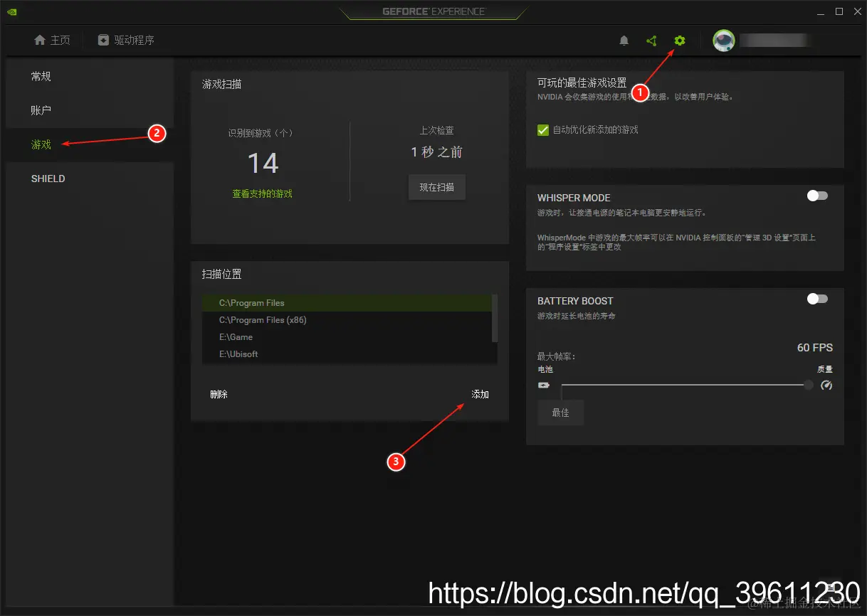Image resolution: width=867 pixels, height=616 pixels.
Task: Click the battery icon beside the slider
Action: point(544,385)
